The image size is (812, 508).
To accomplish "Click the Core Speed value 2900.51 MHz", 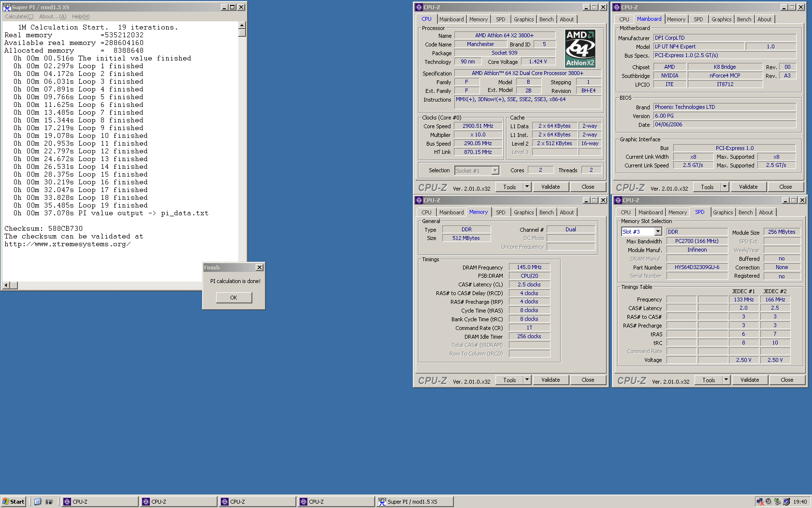I will coord(478,126).
